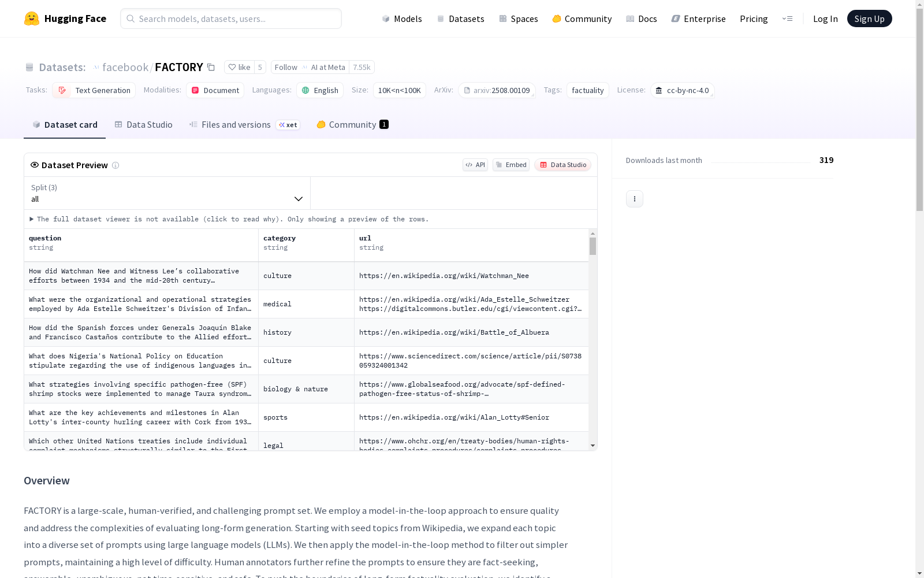Open the more navigation menu icon

click(x=787, y=18)
